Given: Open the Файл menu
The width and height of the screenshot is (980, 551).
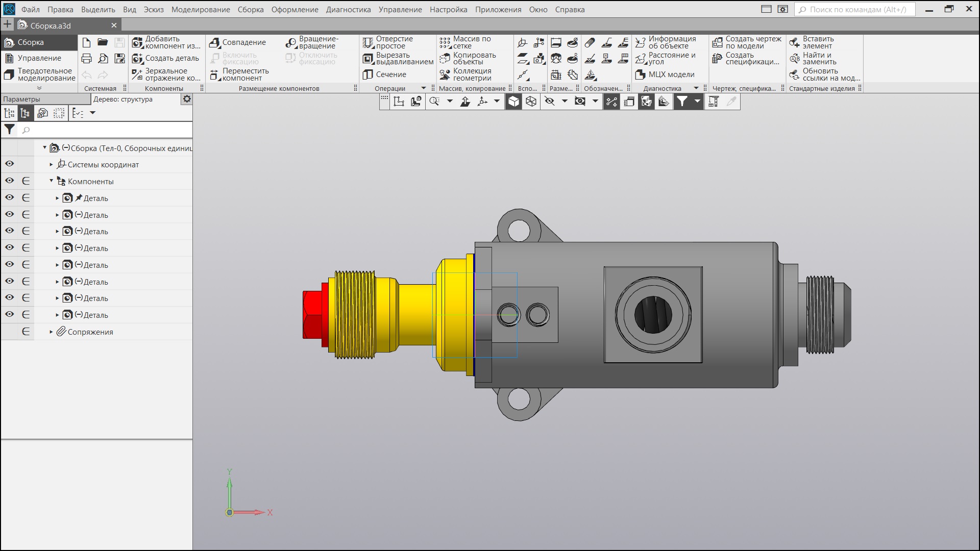Looking at the screenshot, I should 31,9.
